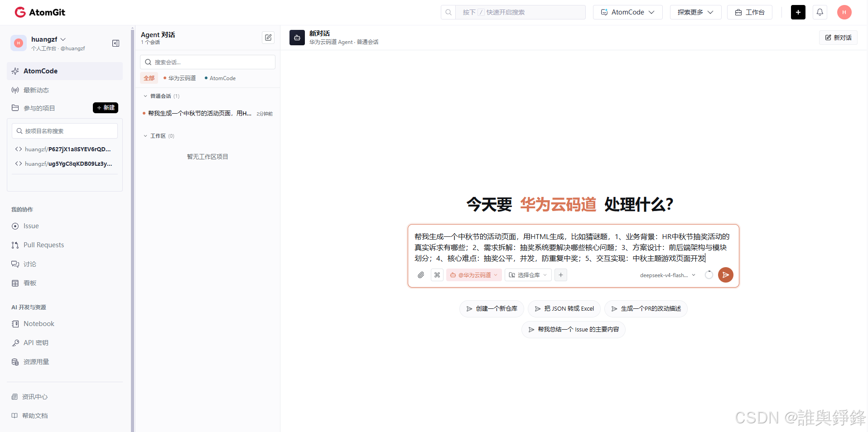
Task: Expand the huangzf account dropdown chevron
Action: point(63,39)
